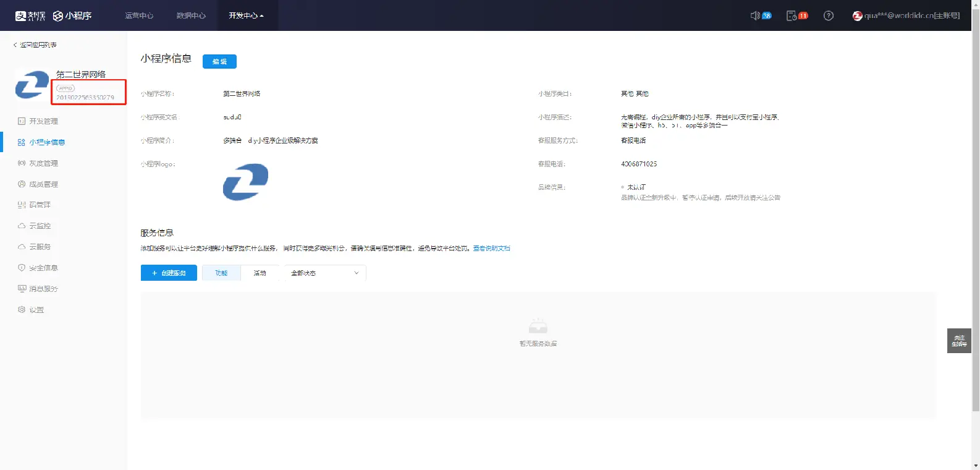Click the 创建服务 button
The height and width of the screenshot is (470, 980).
coord(169,273)
